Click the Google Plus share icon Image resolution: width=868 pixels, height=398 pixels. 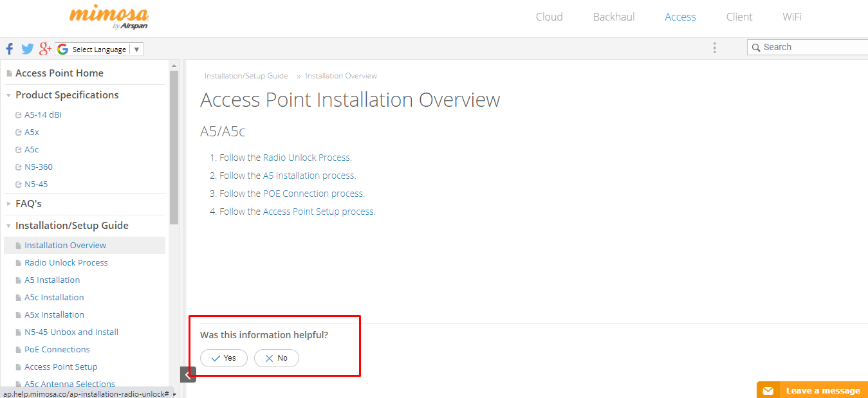coord(45,49)
